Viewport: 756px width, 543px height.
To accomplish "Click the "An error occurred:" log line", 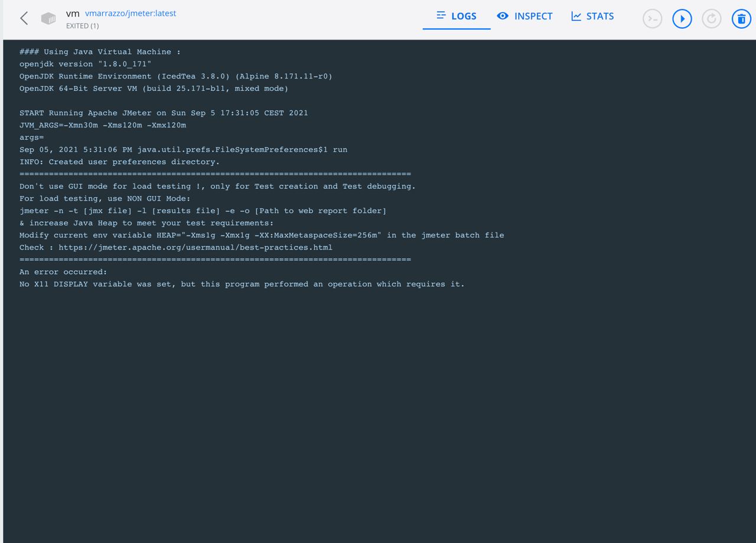I will click(63, 272).
